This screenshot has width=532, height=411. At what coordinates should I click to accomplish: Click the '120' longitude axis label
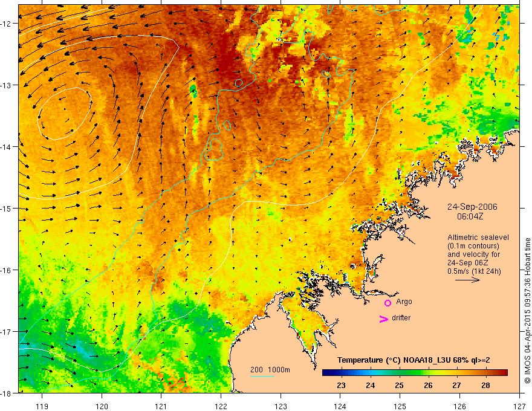tap(102, 406)
